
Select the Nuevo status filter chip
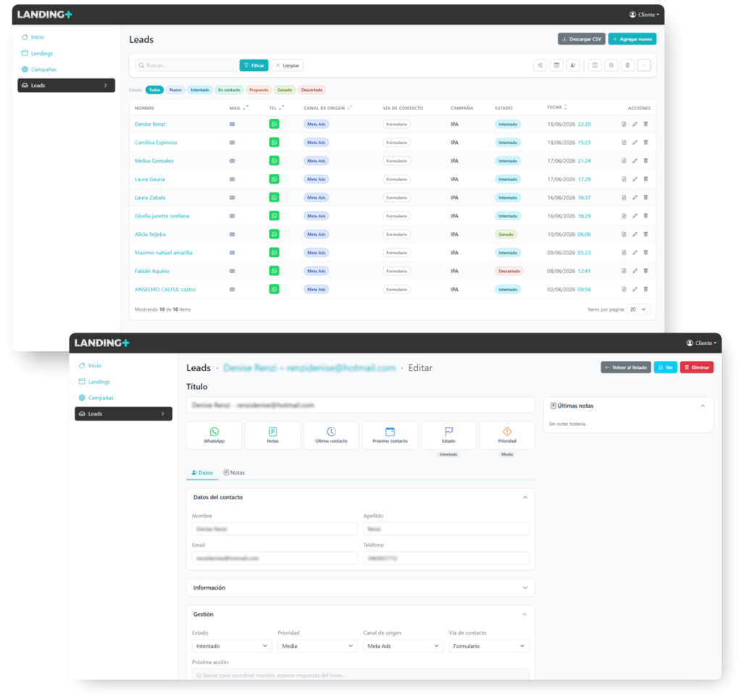point(175,90)
